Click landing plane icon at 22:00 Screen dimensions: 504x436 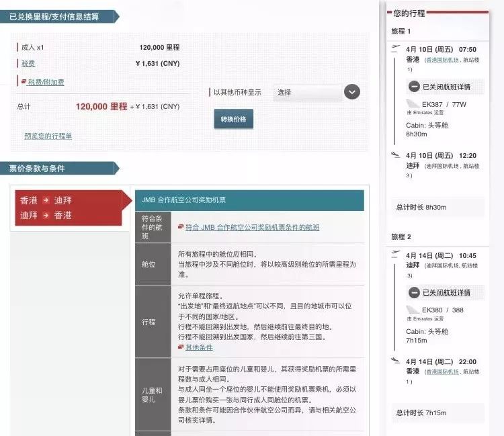click(395, 361)
